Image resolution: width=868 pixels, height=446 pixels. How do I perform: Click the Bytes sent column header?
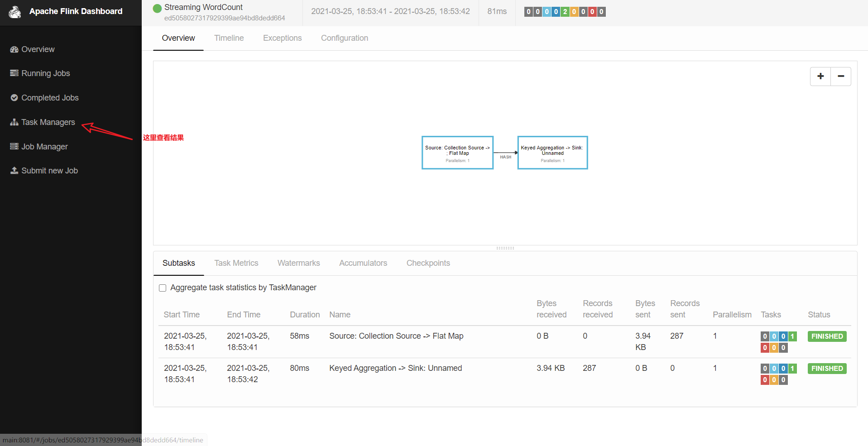[645, 309]
